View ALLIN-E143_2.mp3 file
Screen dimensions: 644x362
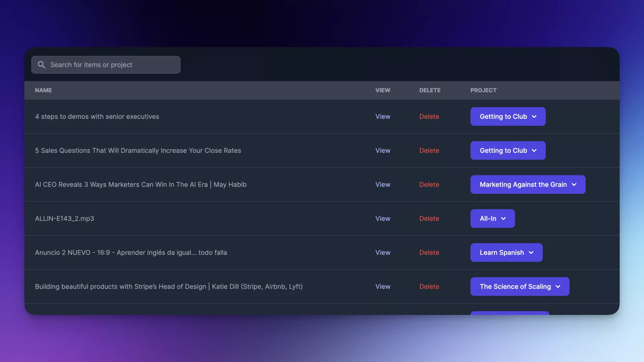(x=383, y=219)
